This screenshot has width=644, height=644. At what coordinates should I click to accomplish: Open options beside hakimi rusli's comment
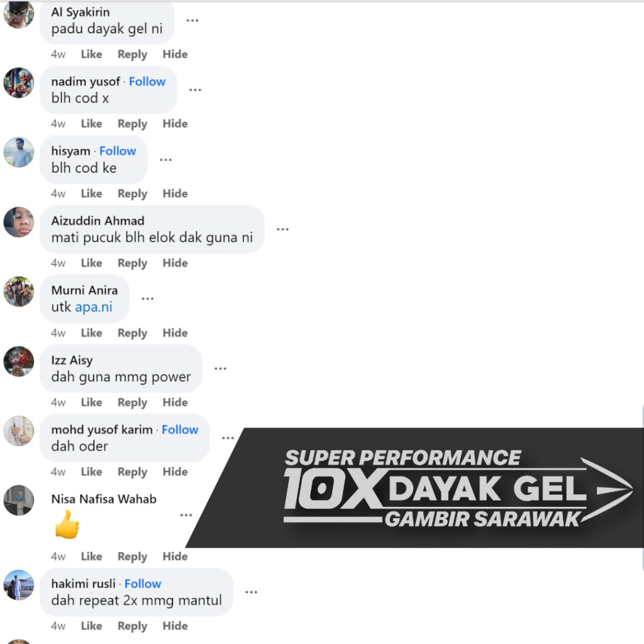(252, 592)
